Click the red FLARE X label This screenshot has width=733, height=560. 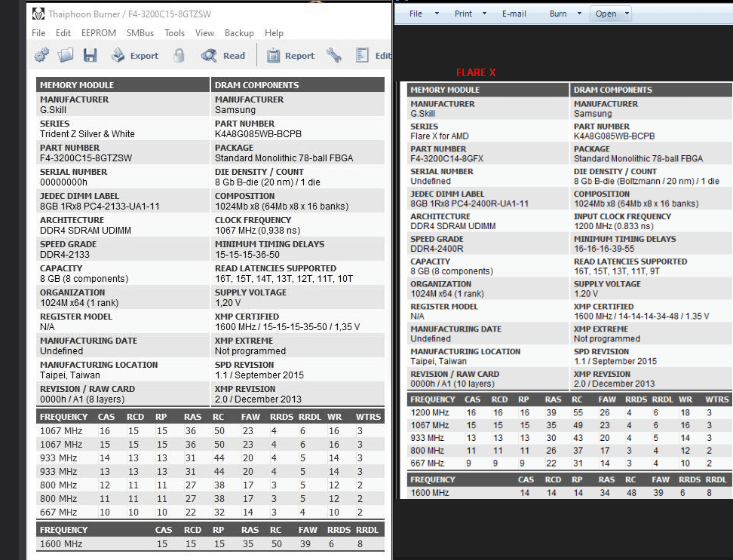coord(476,72)
